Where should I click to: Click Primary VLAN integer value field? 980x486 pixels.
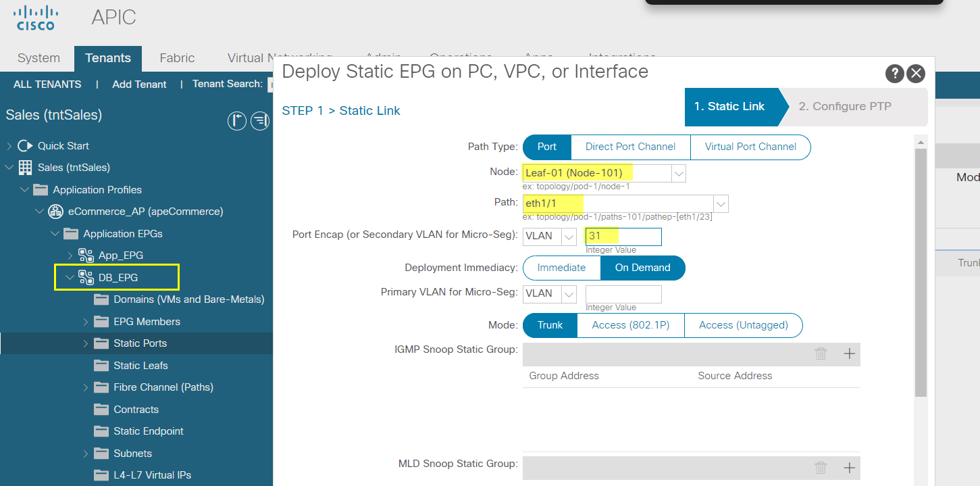click(623, 294)
